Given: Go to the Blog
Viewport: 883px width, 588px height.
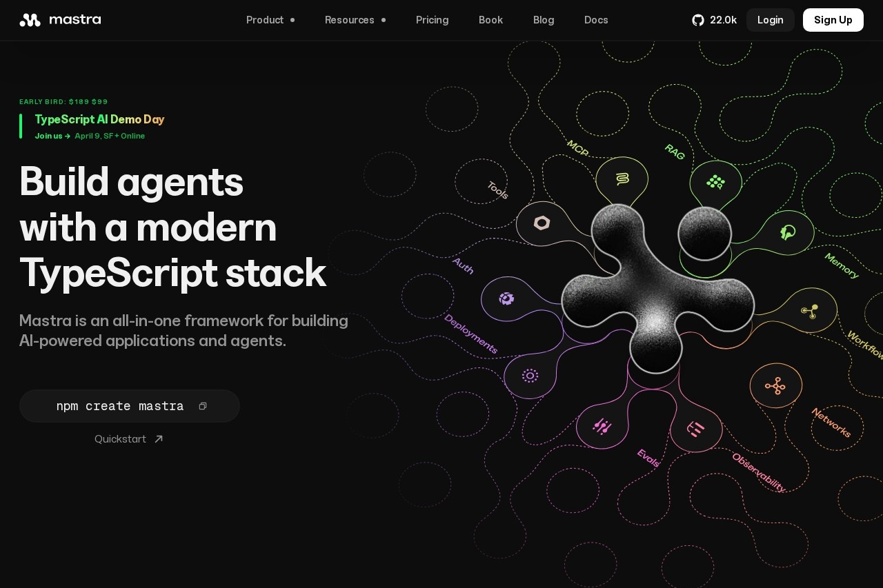Looking at the screenshot, I should tap(544, 20).
